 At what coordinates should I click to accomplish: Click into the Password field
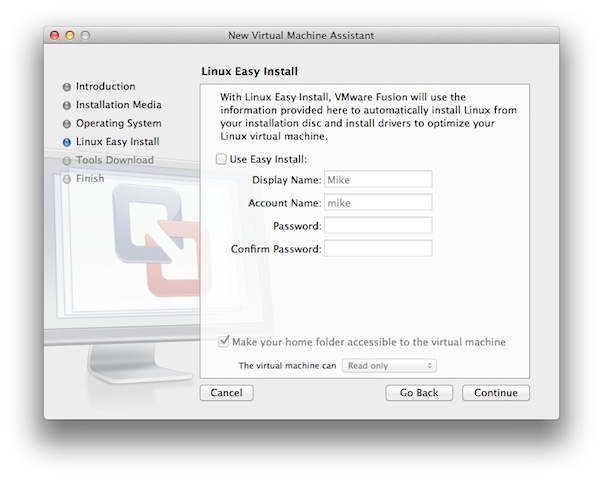tap(378, 225)
